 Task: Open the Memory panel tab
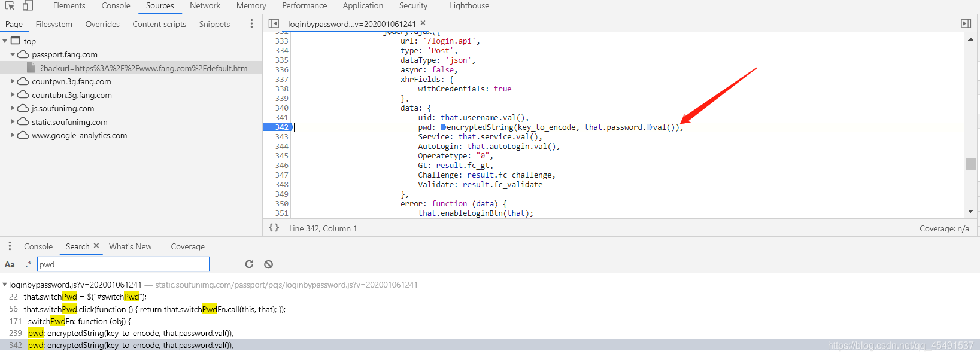[251, 5]
